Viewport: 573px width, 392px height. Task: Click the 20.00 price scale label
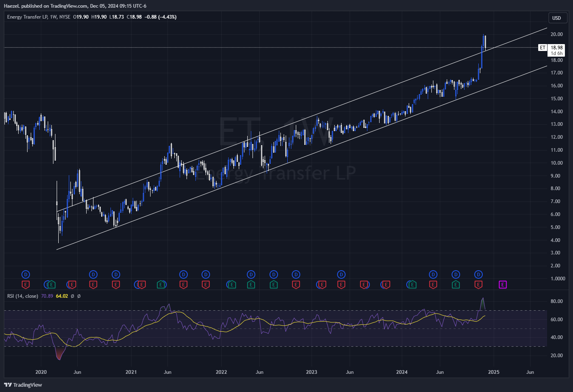[556, 34]
